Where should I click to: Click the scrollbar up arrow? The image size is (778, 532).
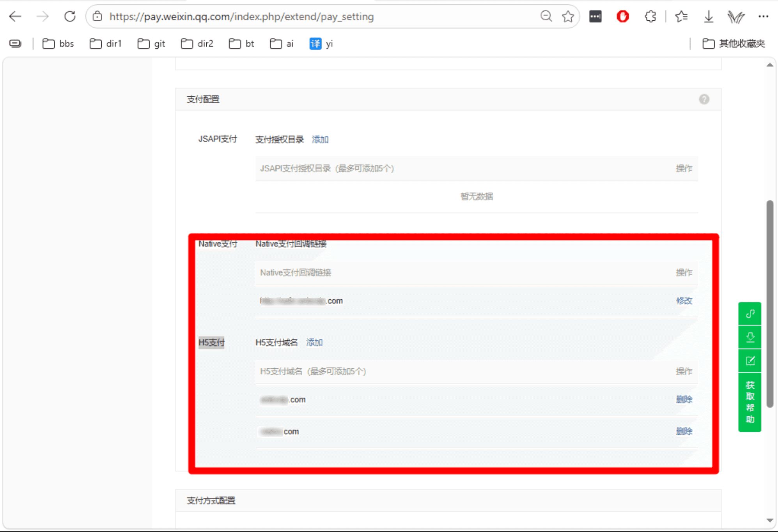pyautogui.click(x=769, y=65)
